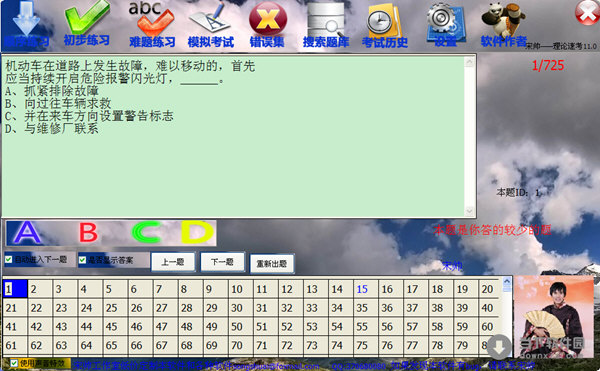Open 搜索题库 database search icon
The image size is (600, 371).
pos(326,24)
